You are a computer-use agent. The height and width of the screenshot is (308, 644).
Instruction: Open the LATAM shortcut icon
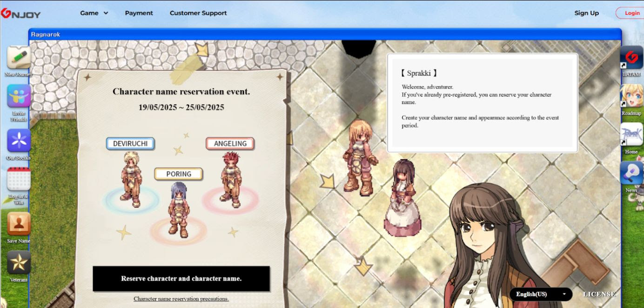pyautogui.click(x=631, y=58)
